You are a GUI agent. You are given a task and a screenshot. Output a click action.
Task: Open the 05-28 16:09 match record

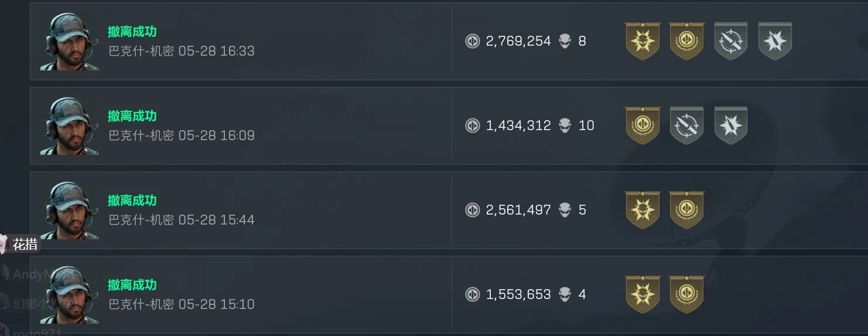coord(449,125)
